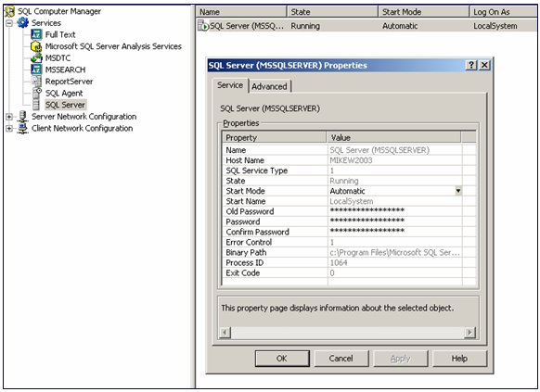The width and height of the screenshot is (540, 392).
Task: Switch to the Service tab
Action: (x=230, y=85)
